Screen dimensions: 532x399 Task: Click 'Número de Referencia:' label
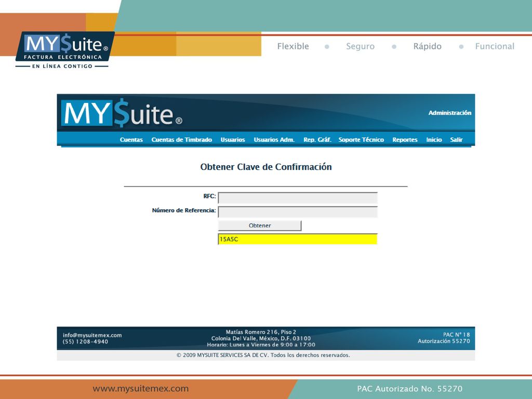[x=184, y=210]
